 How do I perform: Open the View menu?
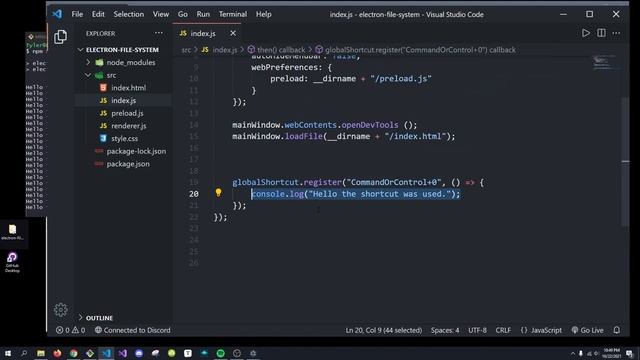click(161, 14)
